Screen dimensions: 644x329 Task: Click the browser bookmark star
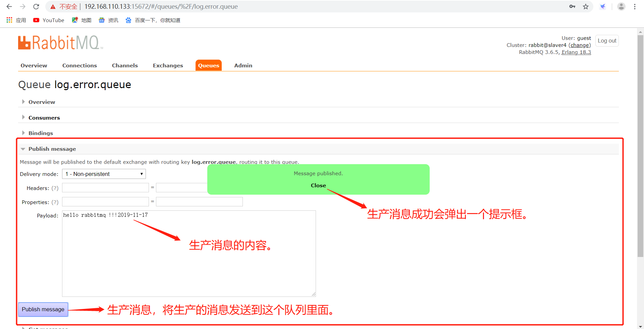(586, 6)
